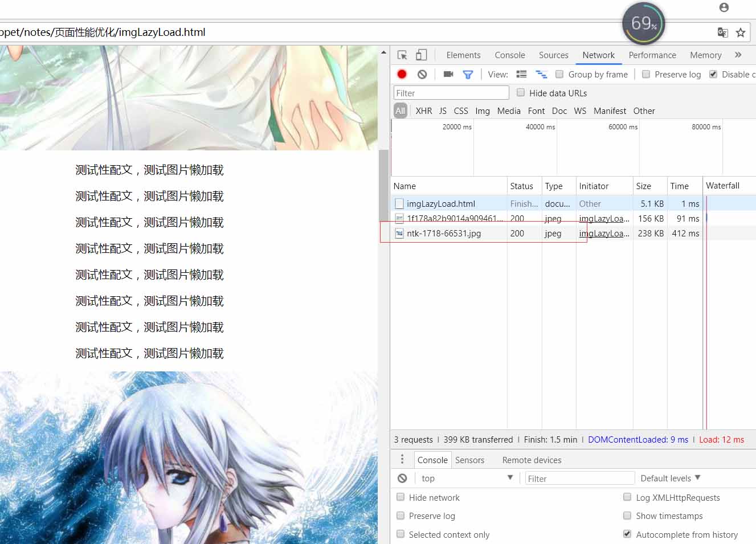Enable Group by frame checkbox
Image resolution: width=756 pixels, height=544 pixels.
[x=559, y=74]
